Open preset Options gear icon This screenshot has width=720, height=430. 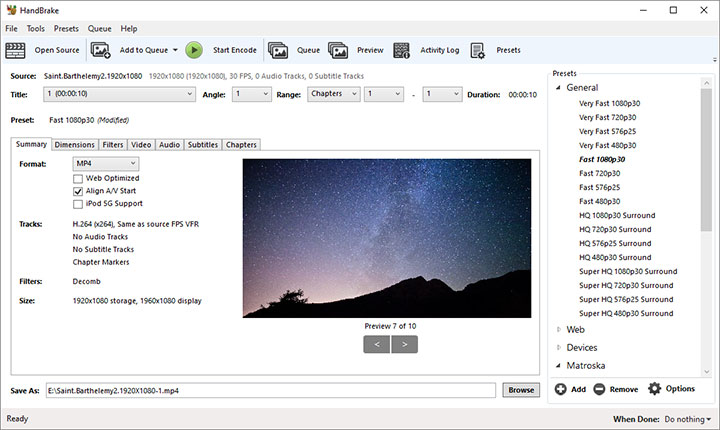[654, 389]
